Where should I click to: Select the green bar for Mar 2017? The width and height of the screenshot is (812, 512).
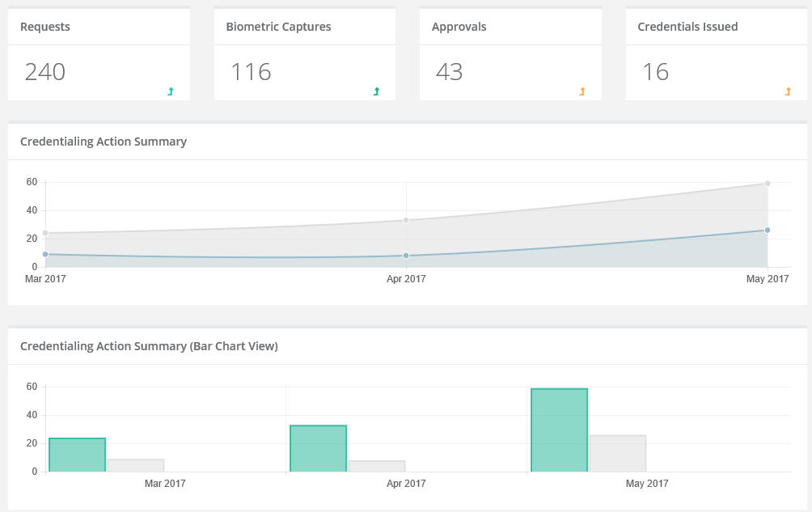coord(77,455)
